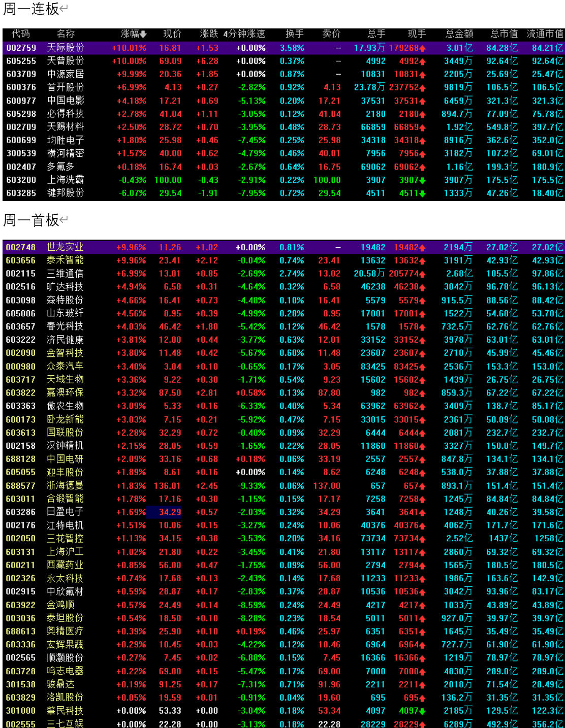Select the 首开股份 stock name
The width and height of the screenshot is (565, 728).
66,87
